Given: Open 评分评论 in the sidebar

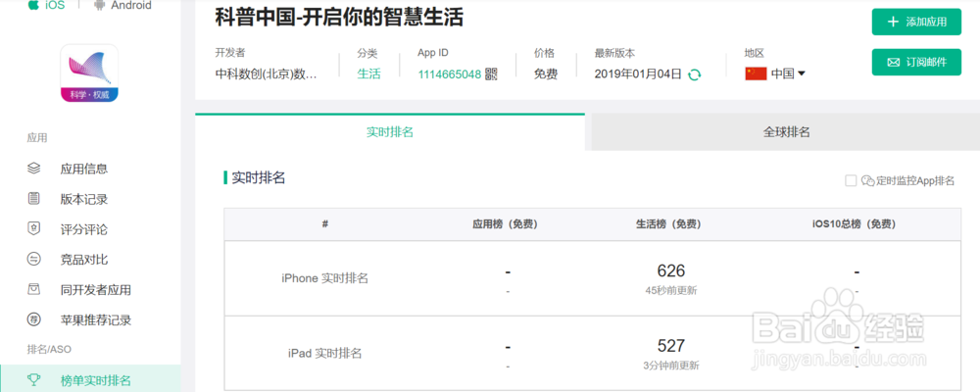Looking at the screenshot, I should click(x=83, y=229).
